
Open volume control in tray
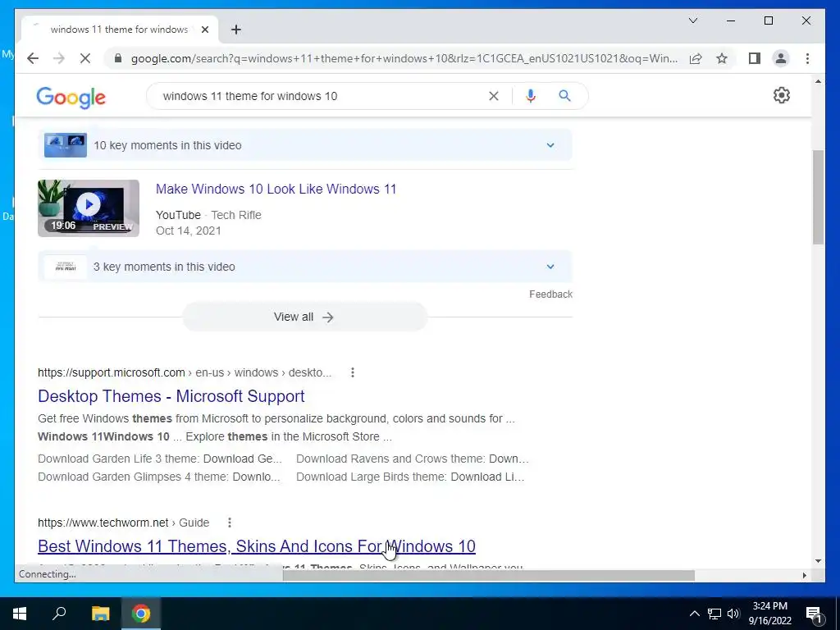click(x=733, y=614)
